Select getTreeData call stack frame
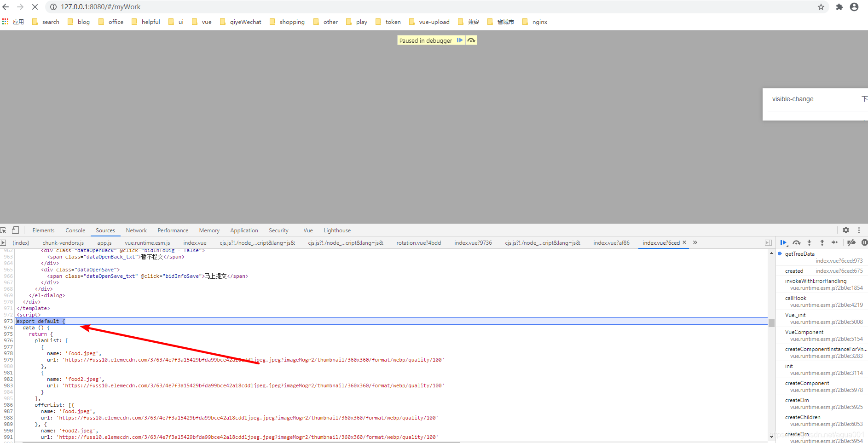 click(x=822, y=257)
